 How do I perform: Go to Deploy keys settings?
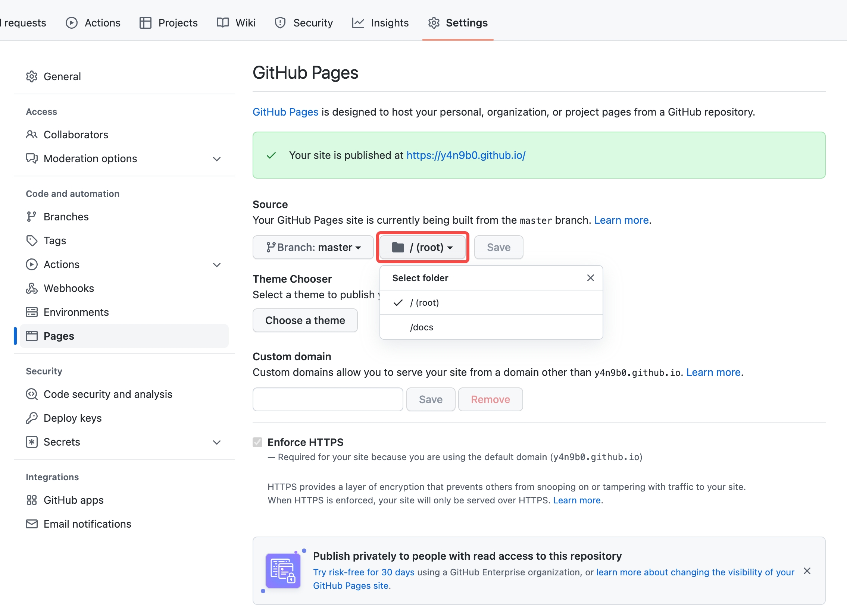124,418
